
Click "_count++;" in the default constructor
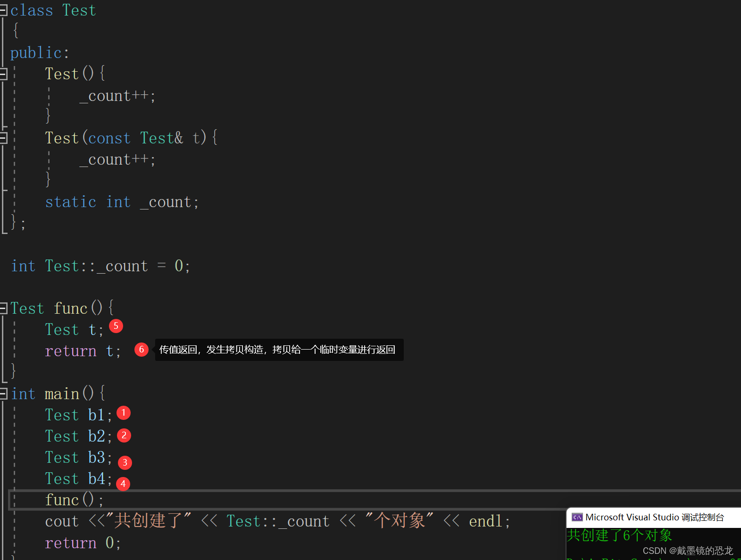coord(117,96)
